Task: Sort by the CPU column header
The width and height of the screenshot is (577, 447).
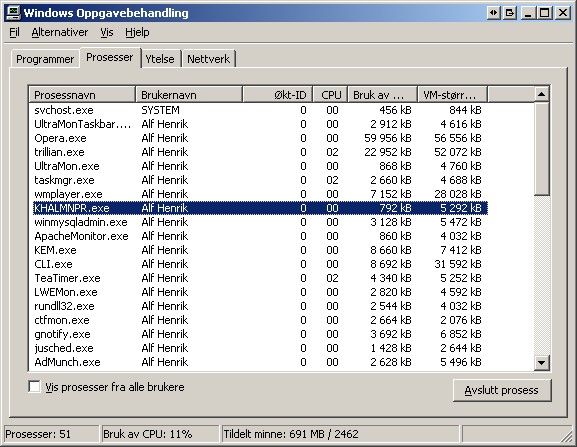Action: pyautogui.click(x=330, y=95)
